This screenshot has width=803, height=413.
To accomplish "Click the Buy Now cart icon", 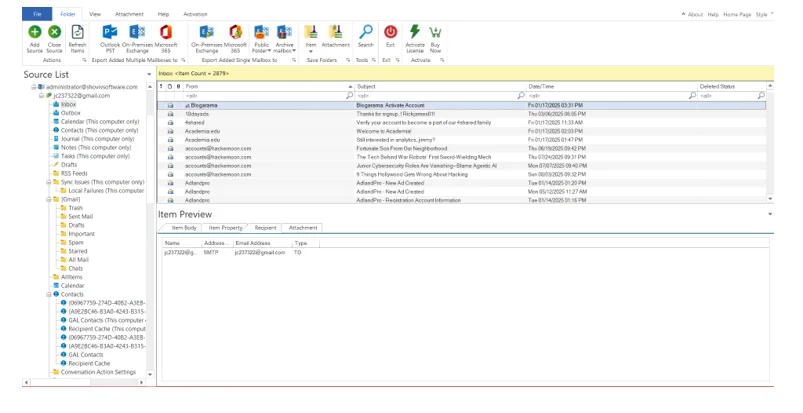I will point(435,32).
